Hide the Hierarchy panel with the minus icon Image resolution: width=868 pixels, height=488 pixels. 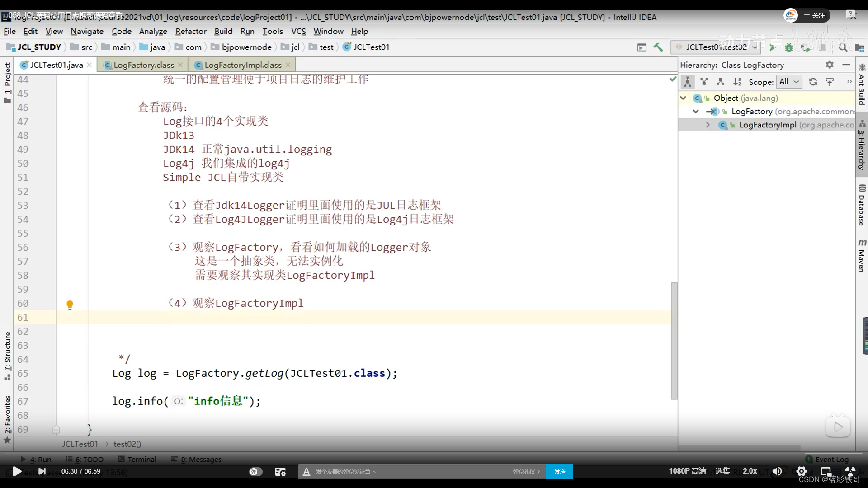846,65
